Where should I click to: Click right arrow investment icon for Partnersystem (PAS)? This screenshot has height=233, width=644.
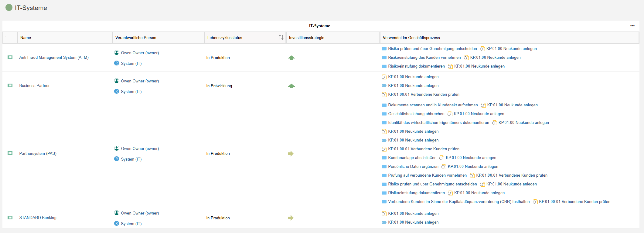click(291, 154)
